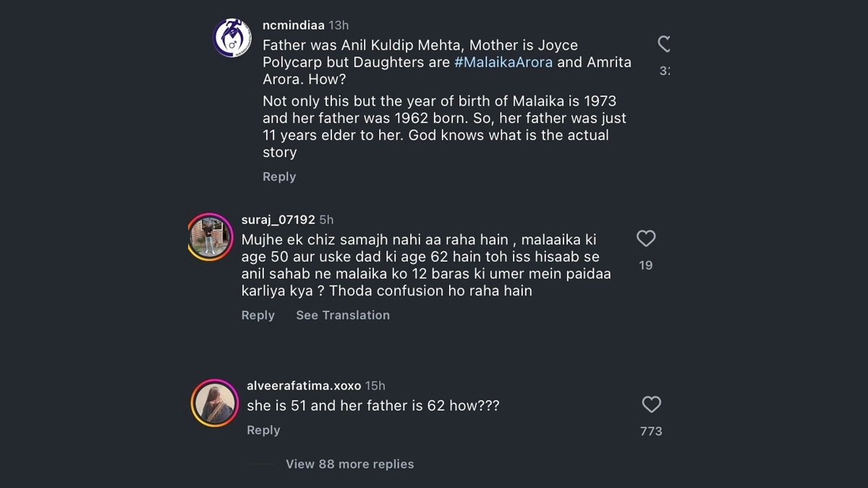Reply to suraj_07192's comment
Screen dimensions: 868x488
[x=258, y=315]
